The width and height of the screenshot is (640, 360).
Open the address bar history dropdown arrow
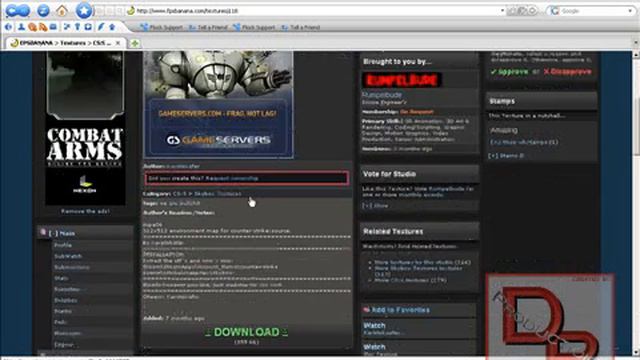(x=502, y=11)
